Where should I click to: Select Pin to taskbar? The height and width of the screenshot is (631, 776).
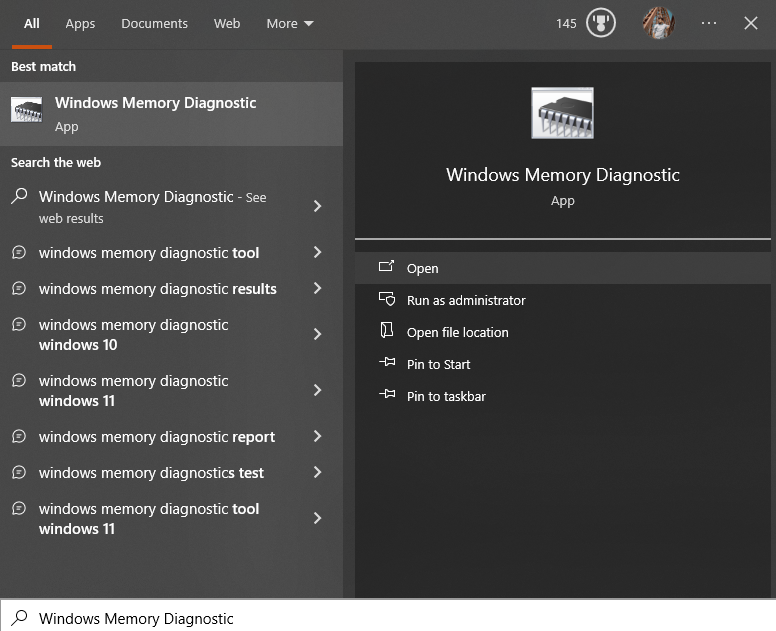tap(563, 396)
